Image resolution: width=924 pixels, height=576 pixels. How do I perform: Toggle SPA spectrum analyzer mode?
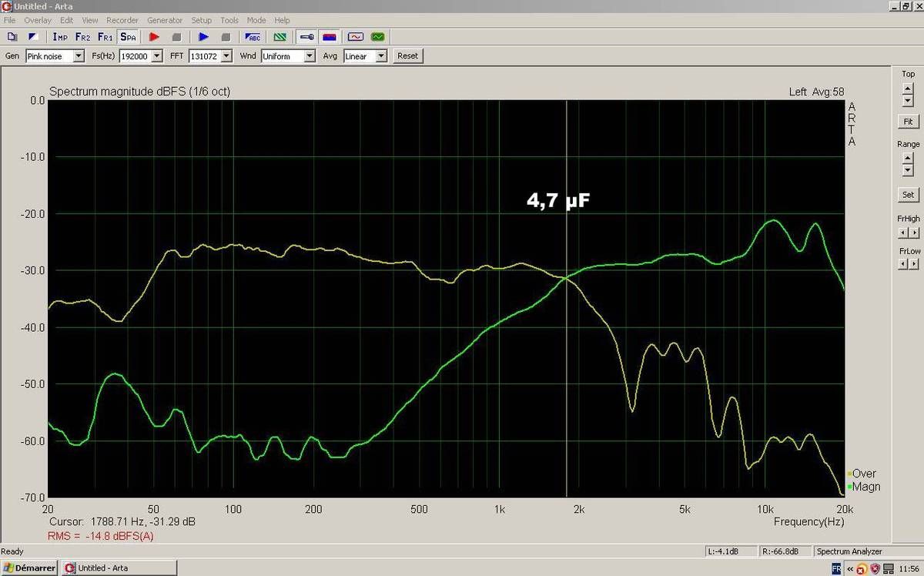128,36
